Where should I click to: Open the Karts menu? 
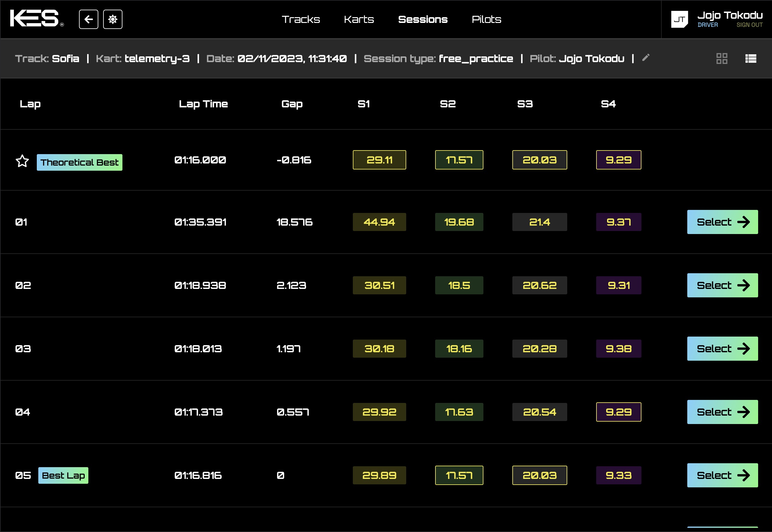pos(359,19)
